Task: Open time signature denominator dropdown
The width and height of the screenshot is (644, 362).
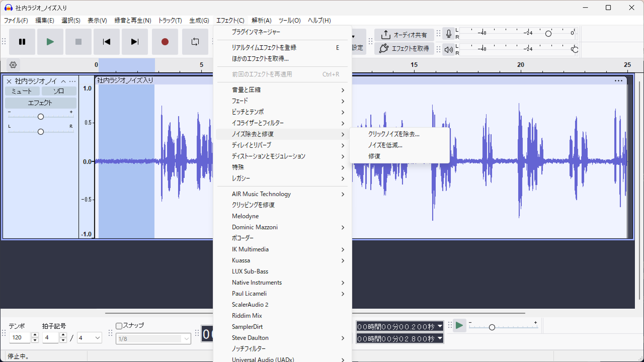Action: [x=89, y=338]
